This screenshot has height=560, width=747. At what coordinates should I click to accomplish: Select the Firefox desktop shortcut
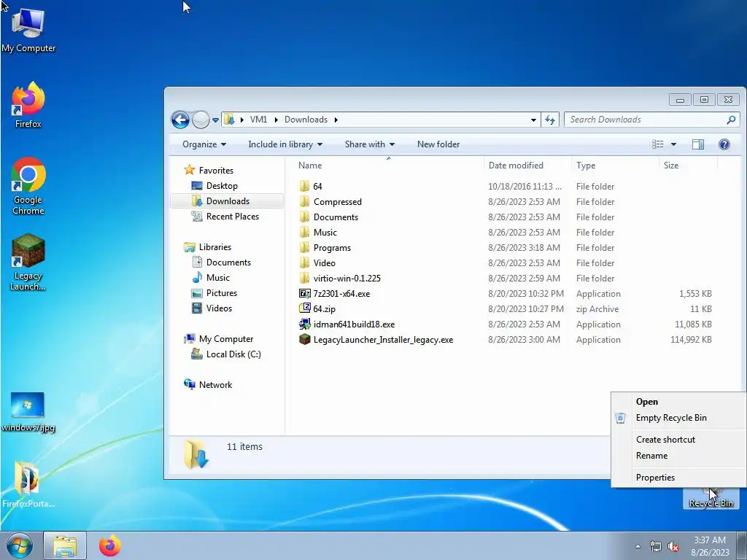pos(28,105)
